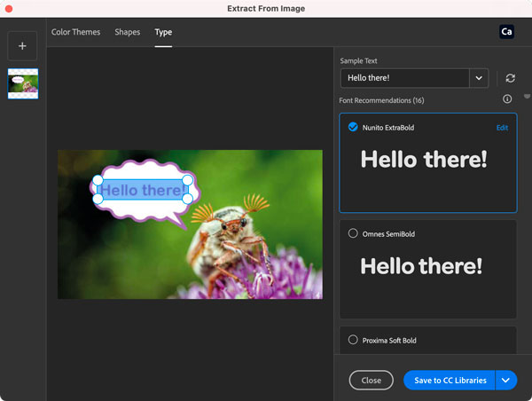This screenshot has height=401, width=532.
Task: Click the Nunito ExtraBold preview text
Action: (424, 159)
